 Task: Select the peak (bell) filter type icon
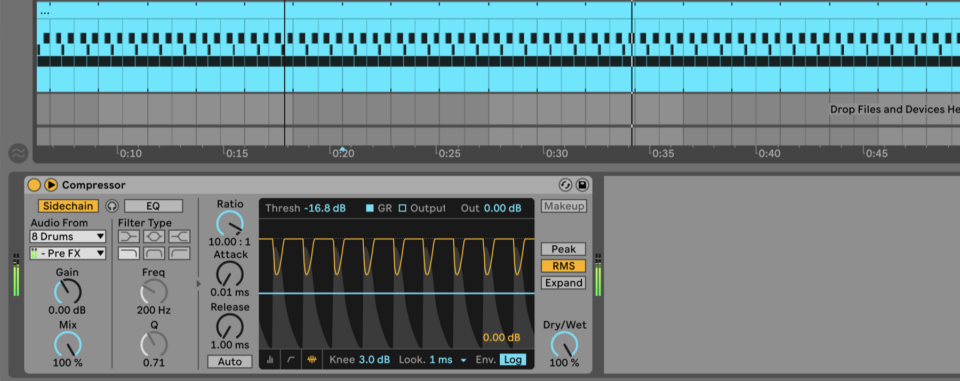pyautogui.click(x=154, y=236)
